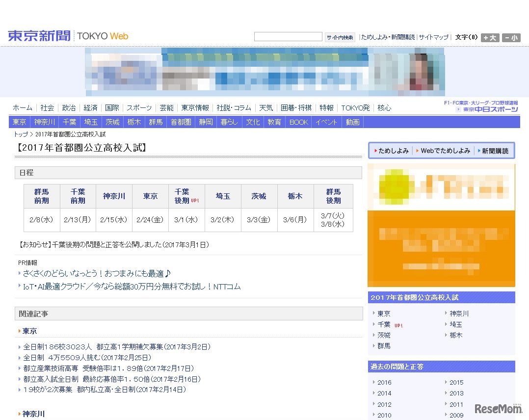Click inside the site search input field
Screen dimensions: 529x420
(288, 36)
